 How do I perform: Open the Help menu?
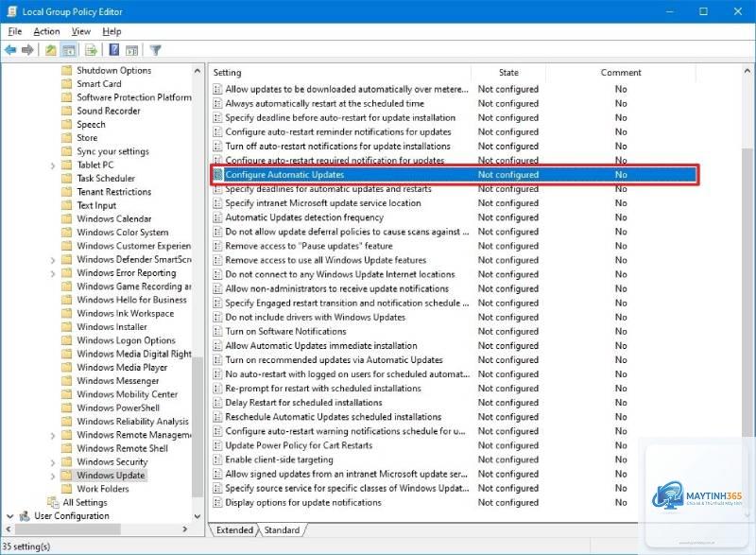(112, 31)
